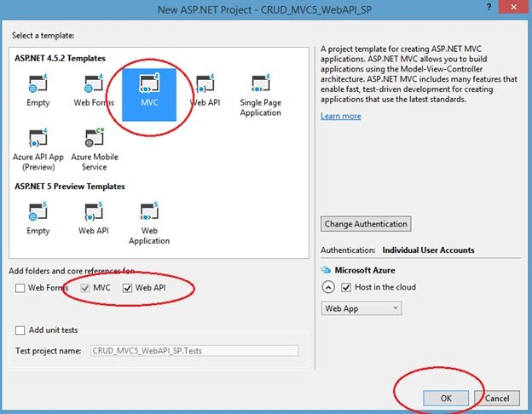This screenshot has height=414, width=532.
Task: Click the Change Authentication button
Action: [x=366, y=224]
